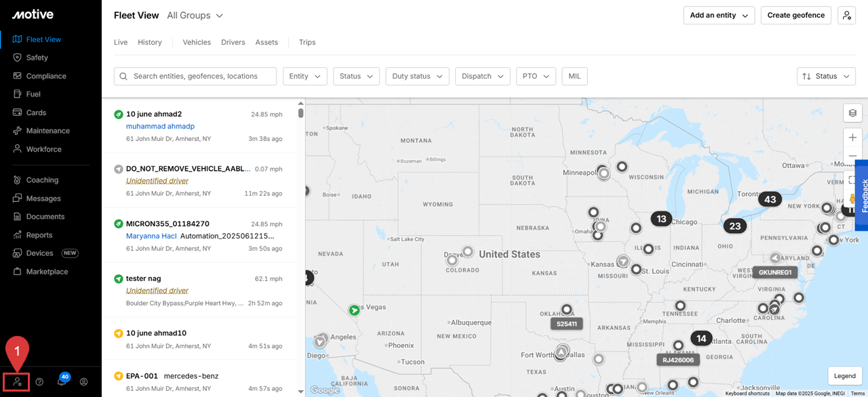Zoom in on the map
This screenshot has width=868, height=397.
click(x=852, y=138)
